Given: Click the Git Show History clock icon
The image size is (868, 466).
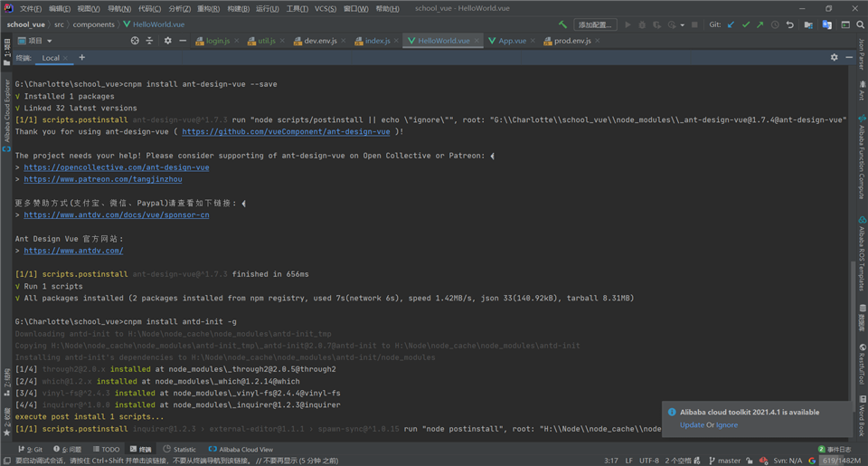Looking at the screenshot, I should (775, 24).
